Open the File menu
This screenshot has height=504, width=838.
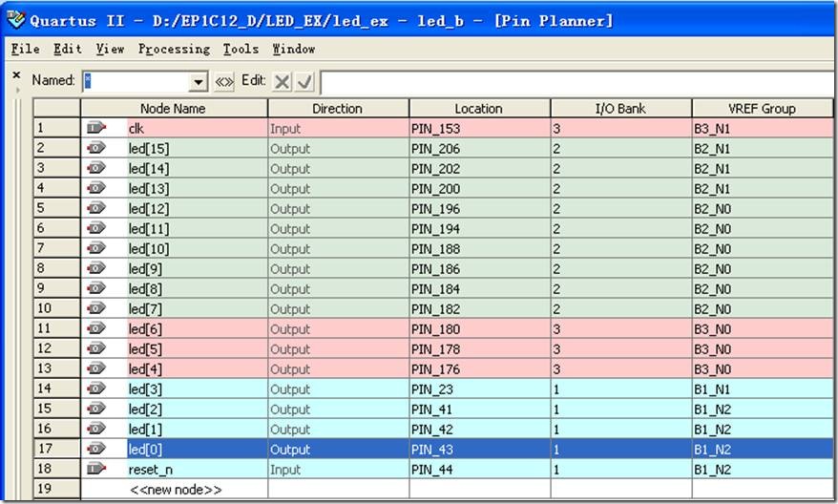tap(26, 49)
